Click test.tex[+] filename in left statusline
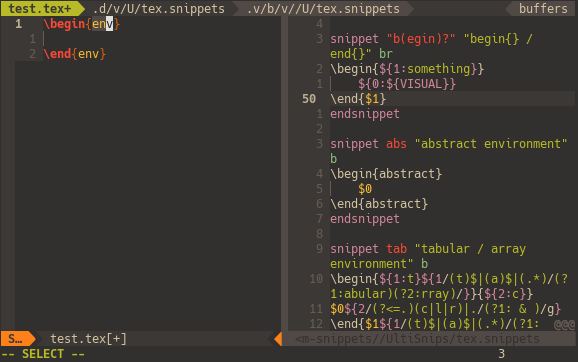The image size is (578, 362). [88, 338]
